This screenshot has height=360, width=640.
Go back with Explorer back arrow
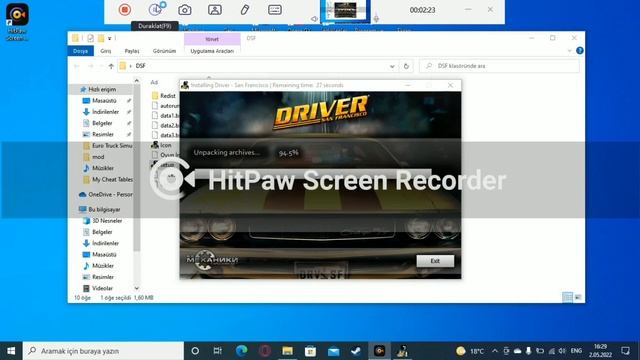coord(77,66)
